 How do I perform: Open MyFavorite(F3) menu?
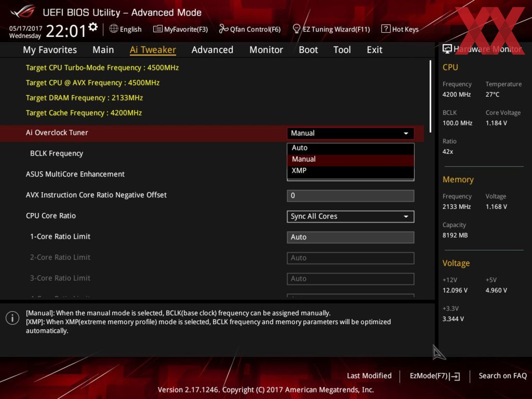point(186,29)
